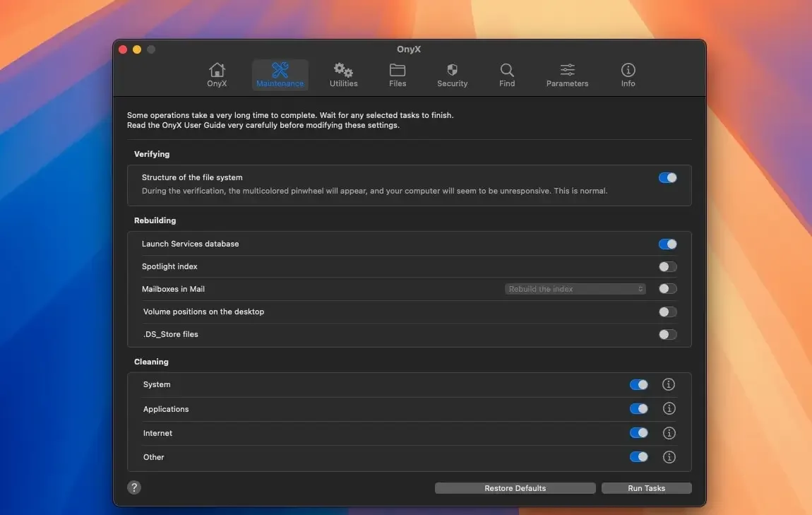Viewport: 812px width, 515px height.
Task: Click Restore Defaults button
Action: (x=515, y=488)
